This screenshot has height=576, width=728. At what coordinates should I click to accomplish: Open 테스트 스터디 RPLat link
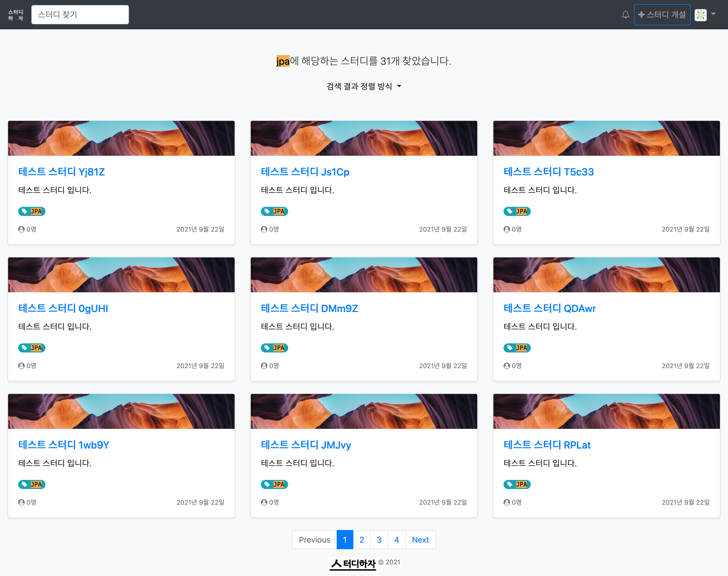point(547,445)
